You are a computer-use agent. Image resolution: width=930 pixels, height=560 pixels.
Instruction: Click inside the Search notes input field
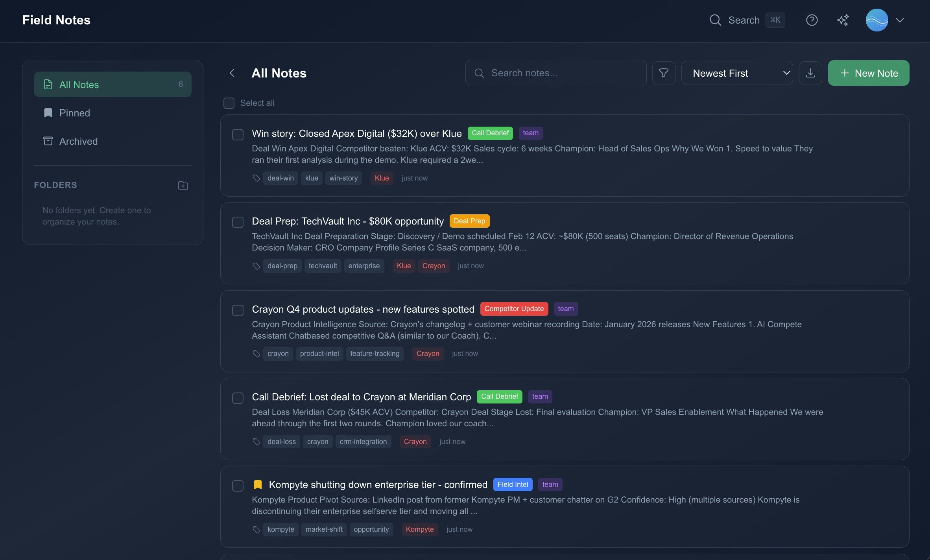[x=555, y=73]
